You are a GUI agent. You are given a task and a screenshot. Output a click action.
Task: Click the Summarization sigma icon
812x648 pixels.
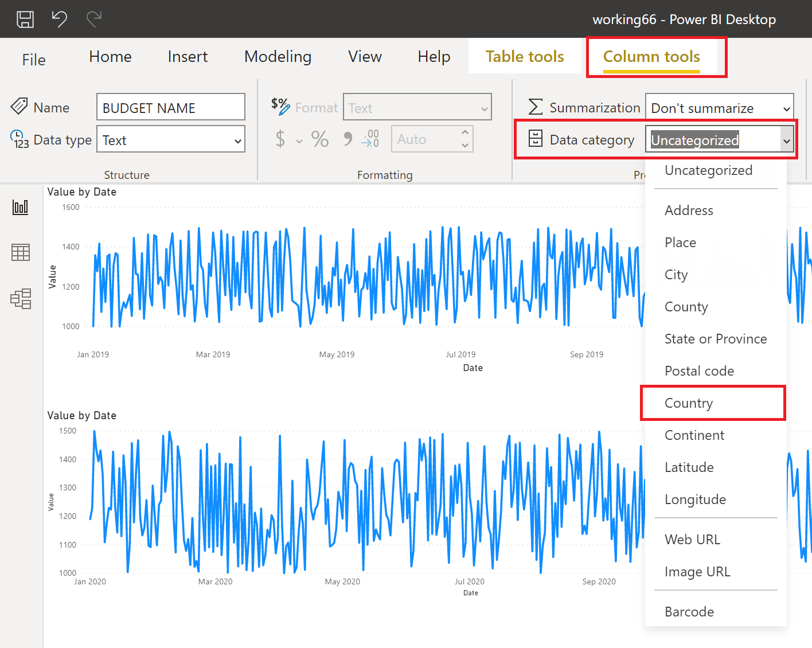tap(536, 107)
